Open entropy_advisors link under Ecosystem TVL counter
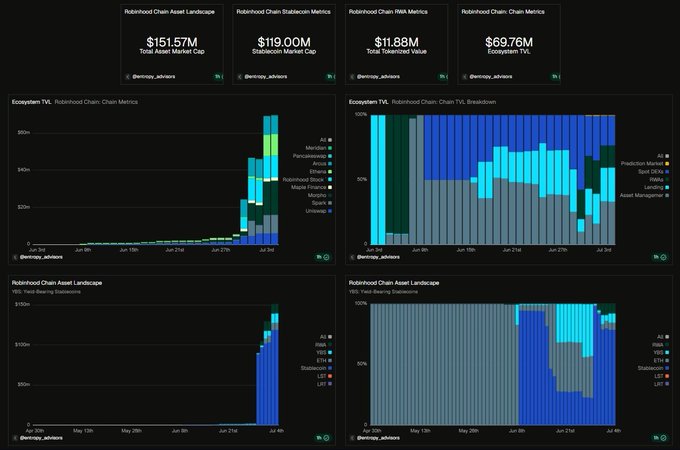Viewport: 680px width, 450px height. (x=490, y=77)
